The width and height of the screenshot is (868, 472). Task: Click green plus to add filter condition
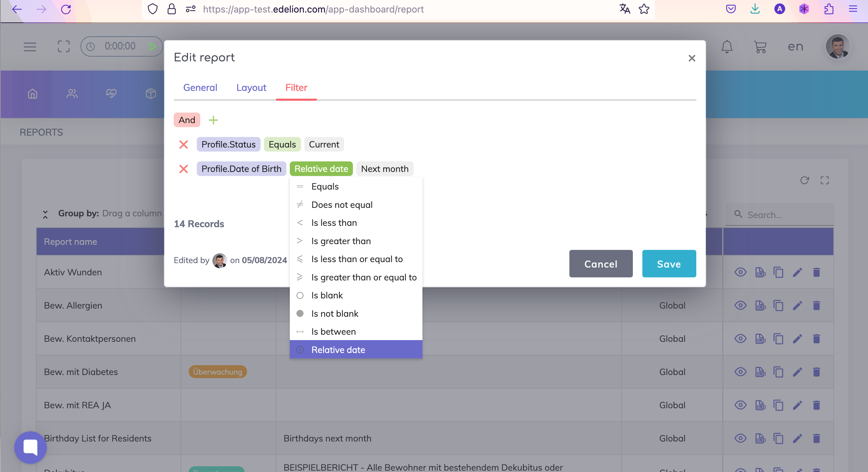213,120
